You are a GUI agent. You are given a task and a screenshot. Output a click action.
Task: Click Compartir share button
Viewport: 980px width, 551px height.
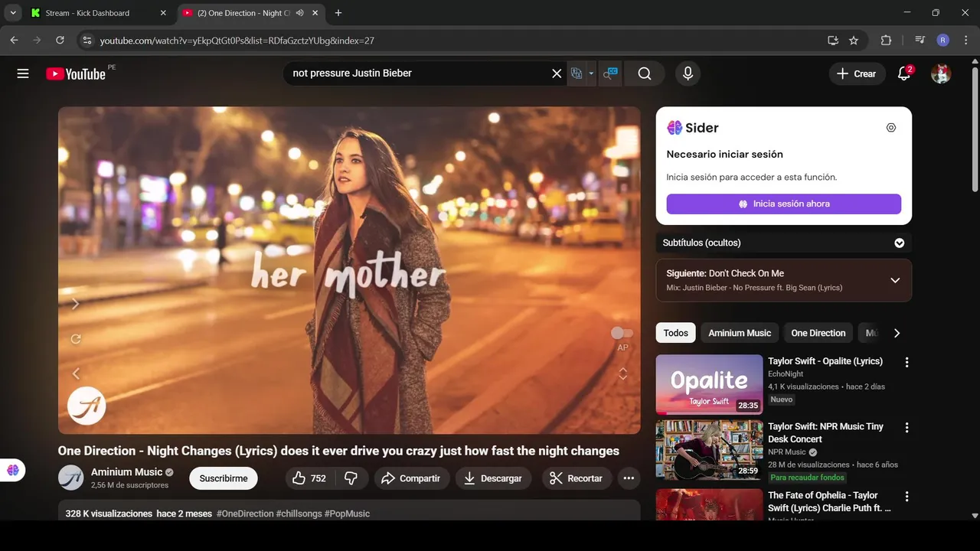(x=412, y=478)
